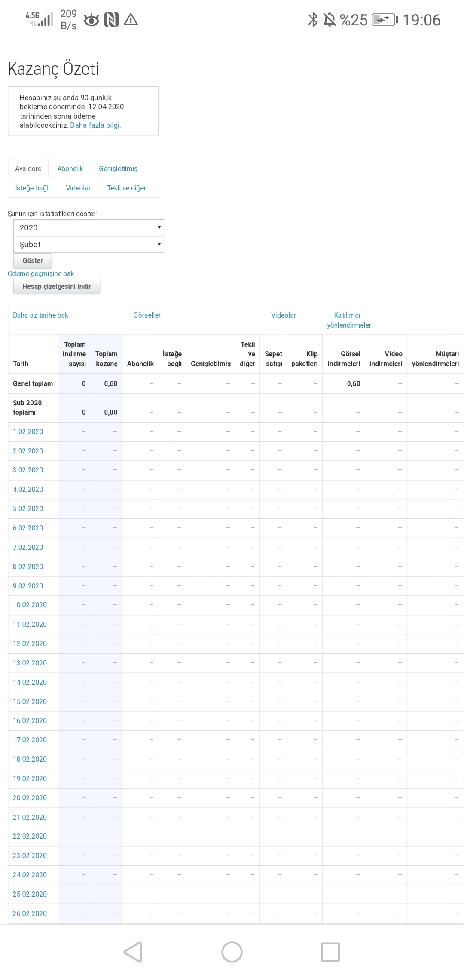Tap the muted bell status icon
This screenshot has height=980, width=464.
click(x=330, y=20)
